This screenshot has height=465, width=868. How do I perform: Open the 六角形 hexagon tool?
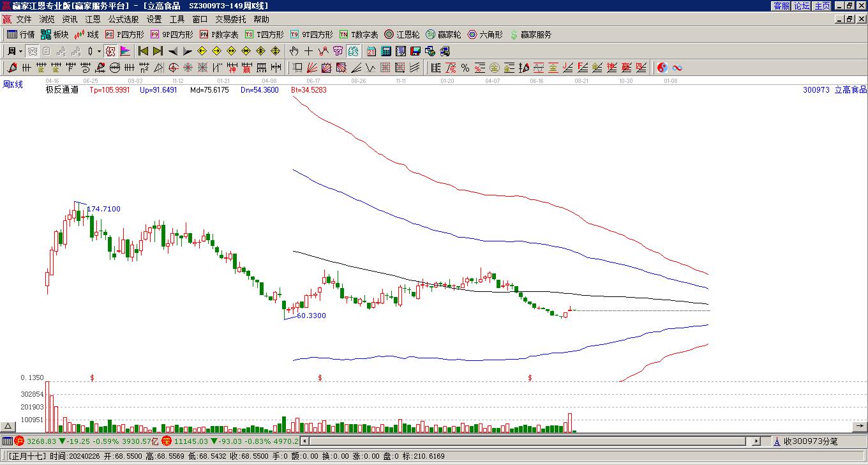tap(485, 34)
